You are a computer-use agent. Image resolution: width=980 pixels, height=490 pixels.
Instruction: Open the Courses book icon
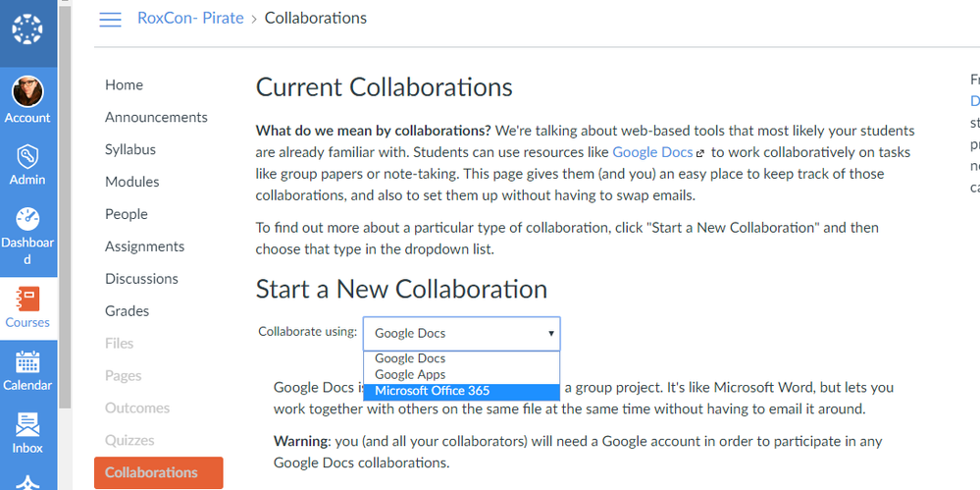27,299
